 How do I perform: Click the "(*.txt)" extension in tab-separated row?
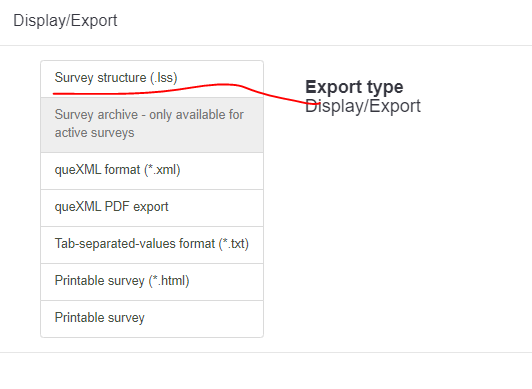tap(233, 244)
